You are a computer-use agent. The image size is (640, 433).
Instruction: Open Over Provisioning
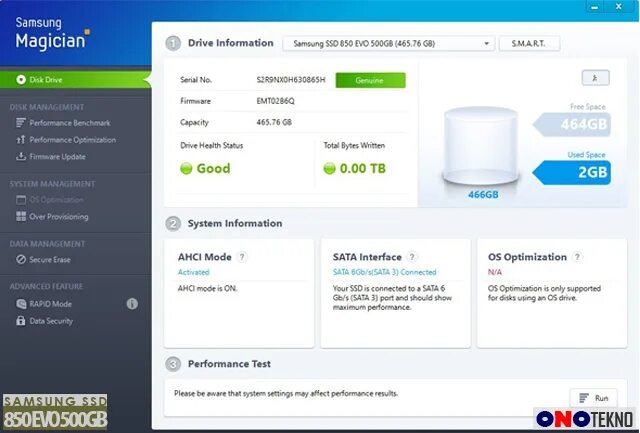[x=58, y=217]
